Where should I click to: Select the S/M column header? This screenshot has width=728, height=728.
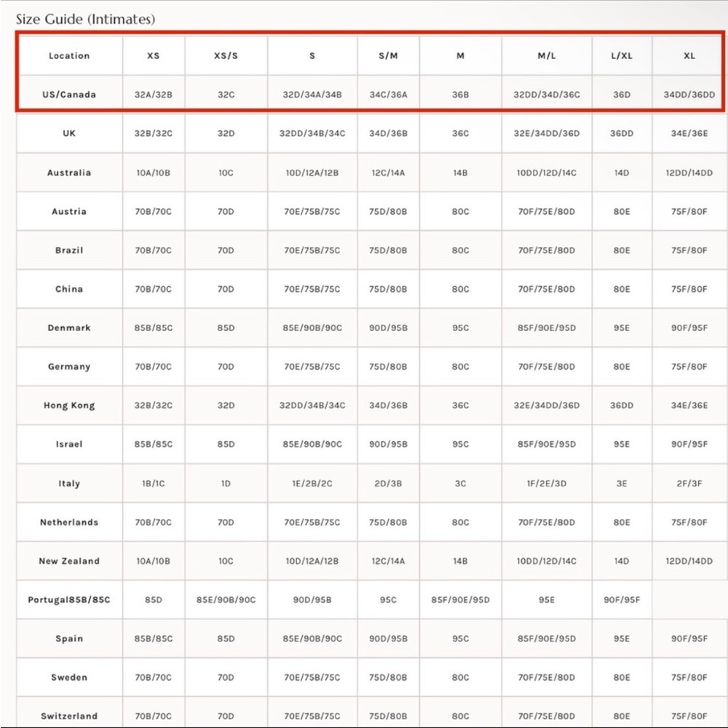(388, 56)
